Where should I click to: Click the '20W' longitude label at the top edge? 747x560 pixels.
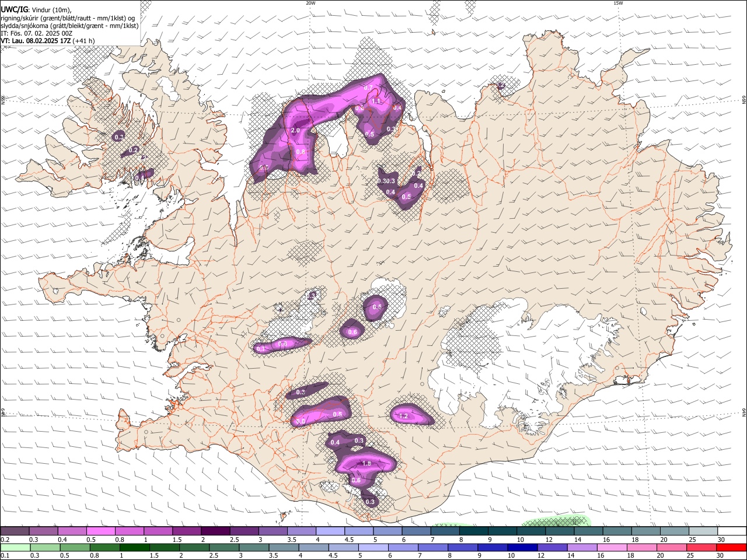(x=310, y=3)
